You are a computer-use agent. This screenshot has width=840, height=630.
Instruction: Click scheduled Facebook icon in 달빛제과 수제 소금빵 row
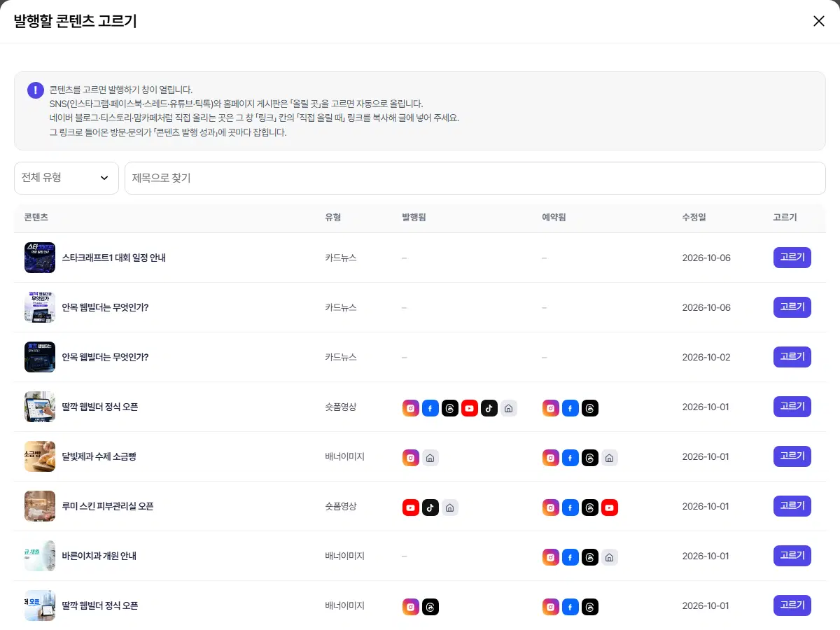[570, 458]
